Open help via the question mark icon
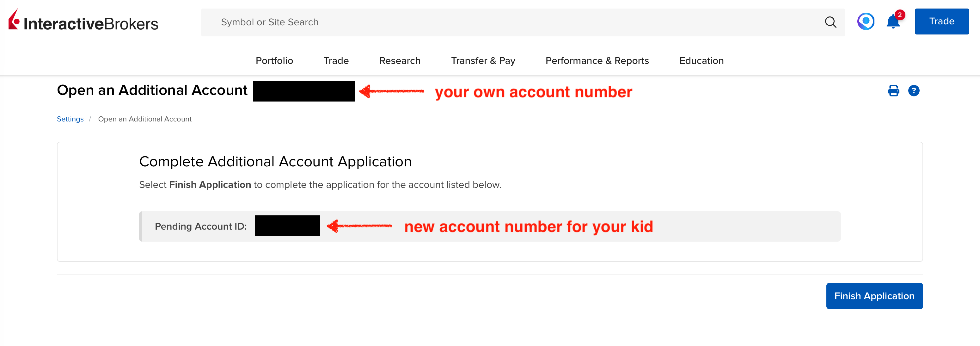 click(913, 91)
